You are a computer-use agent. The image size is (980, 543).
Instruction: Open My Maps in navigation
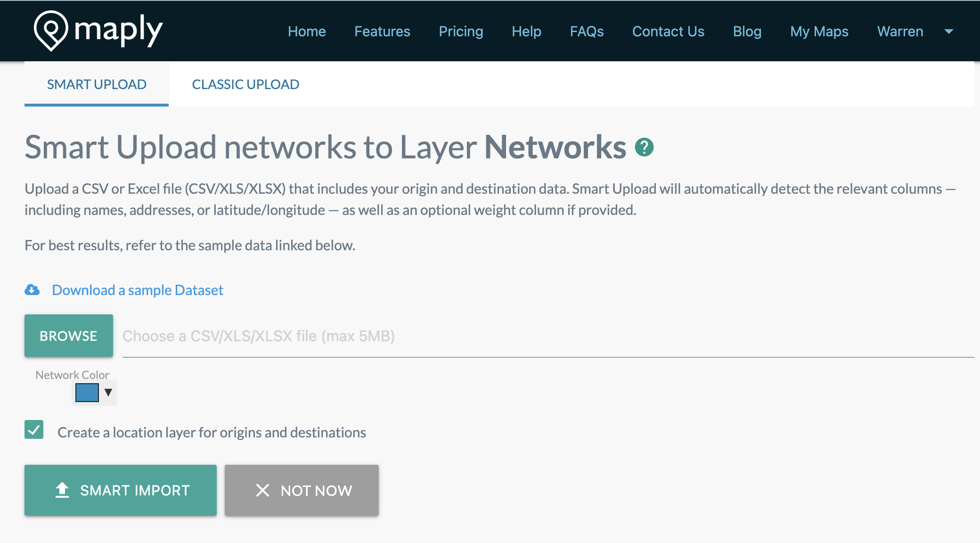pyautogui.click(x=819, y=32)
